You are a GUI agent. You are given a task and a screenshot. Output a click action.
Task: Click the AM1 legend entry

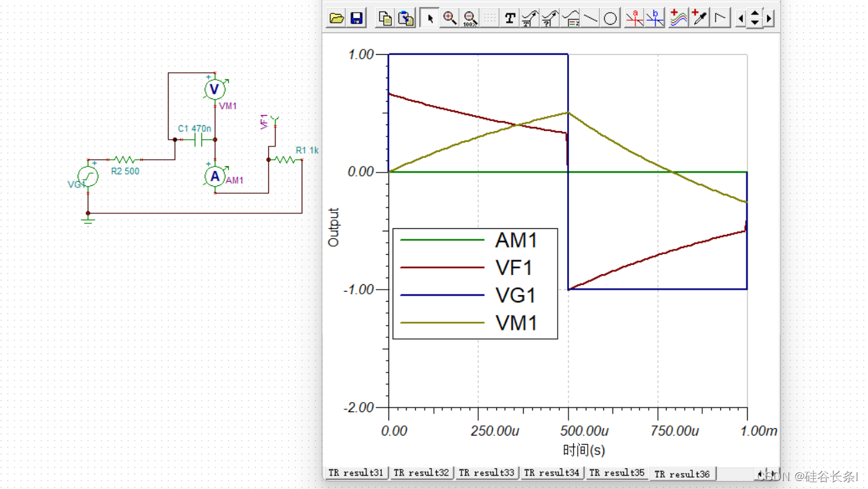pos(516,239)
